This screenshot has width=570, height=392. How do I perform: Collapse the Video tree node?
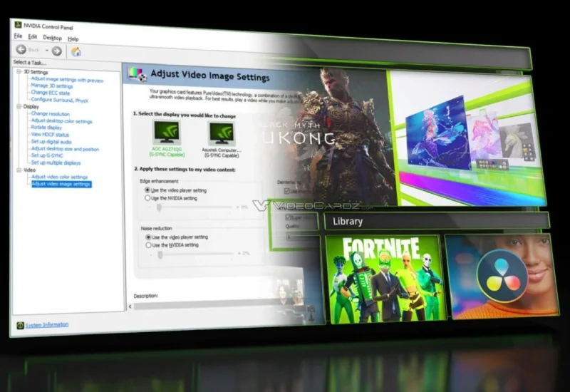(19, 170)
